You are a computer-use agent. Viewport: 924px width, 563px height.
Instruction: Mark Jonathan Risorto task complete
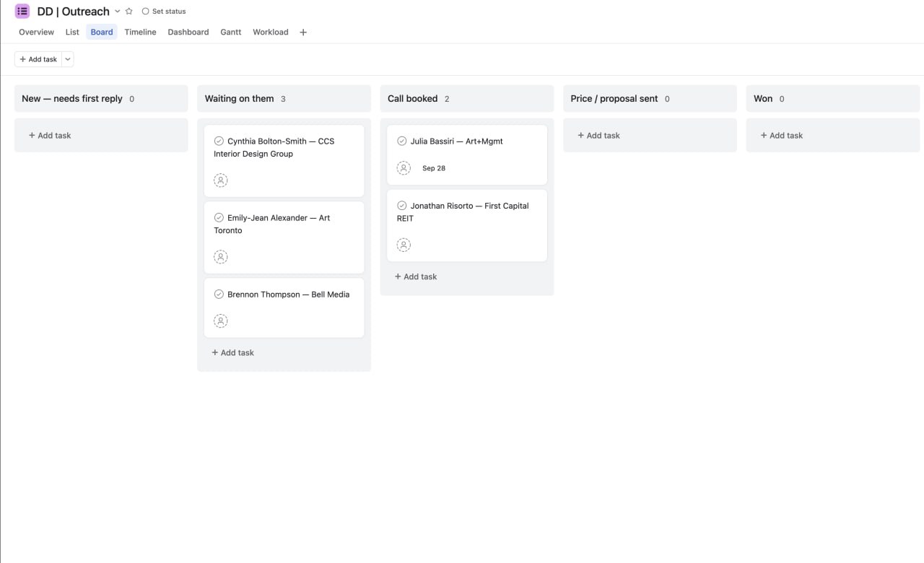[402, 205]
